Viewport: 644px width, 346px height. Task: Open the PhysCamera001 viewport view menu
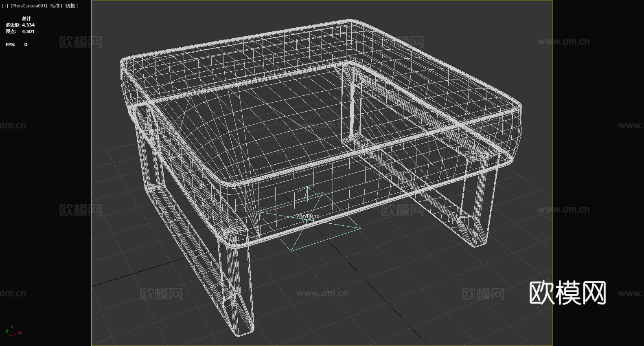[29, 6]
